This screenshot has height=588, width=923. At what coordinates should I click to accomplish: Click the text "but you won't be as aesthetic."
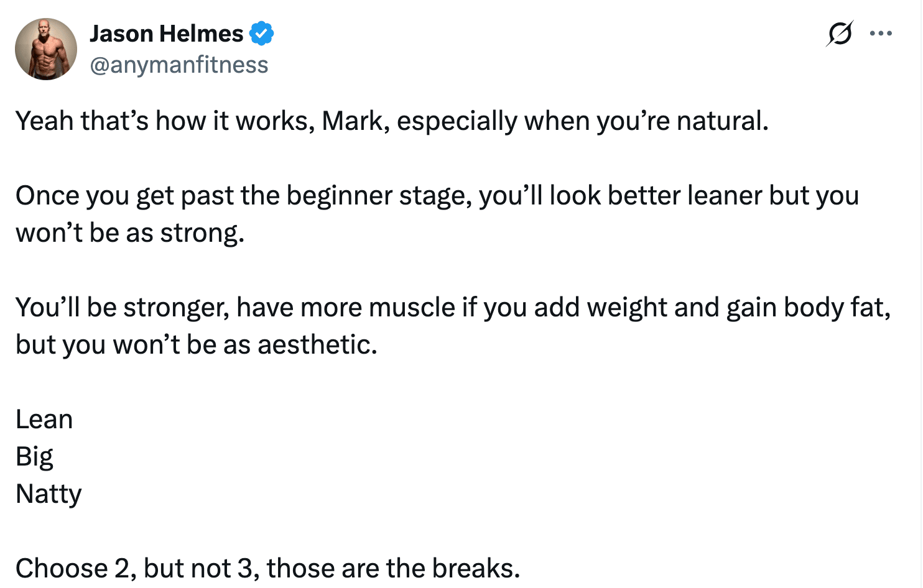point(197,345)
